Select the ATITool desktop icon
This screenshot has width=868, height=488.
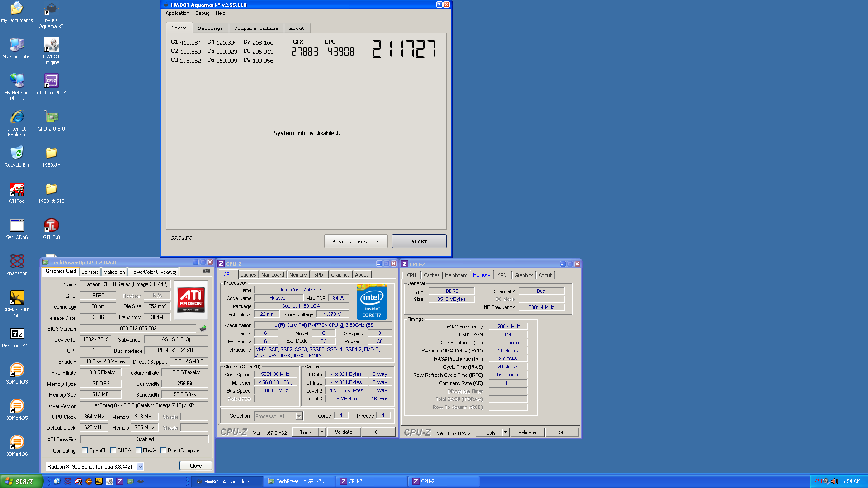tap(17, 193)
